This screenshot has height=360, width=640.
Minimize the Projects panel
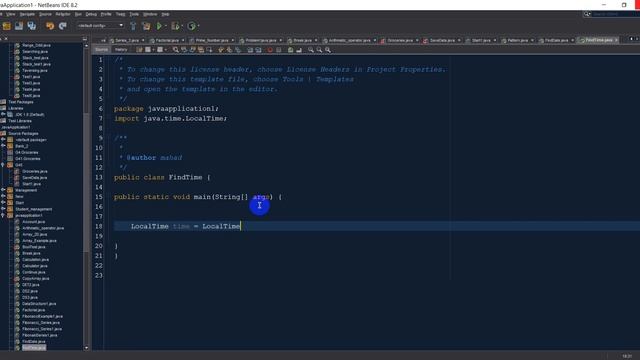click(84, 39)
